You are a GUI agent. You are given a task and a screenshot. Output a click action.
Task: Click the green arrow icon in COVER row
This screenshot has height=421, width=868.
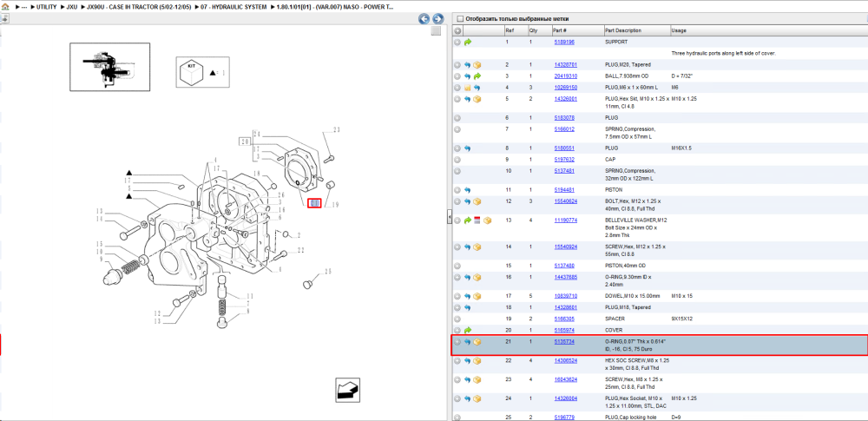point(468,330)
